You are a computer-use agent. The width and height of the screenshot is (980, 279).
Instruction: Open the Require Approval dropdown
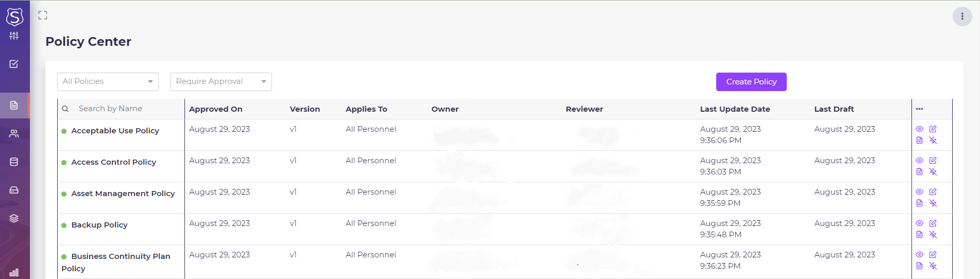point(221,82)
